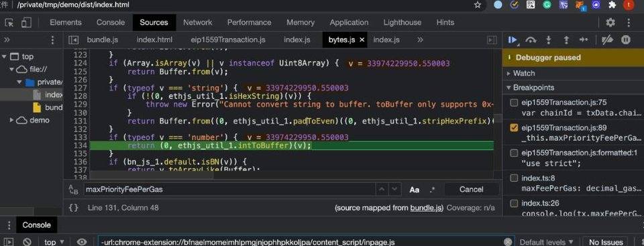Resume script execution in debugger

tap(512, 40)
